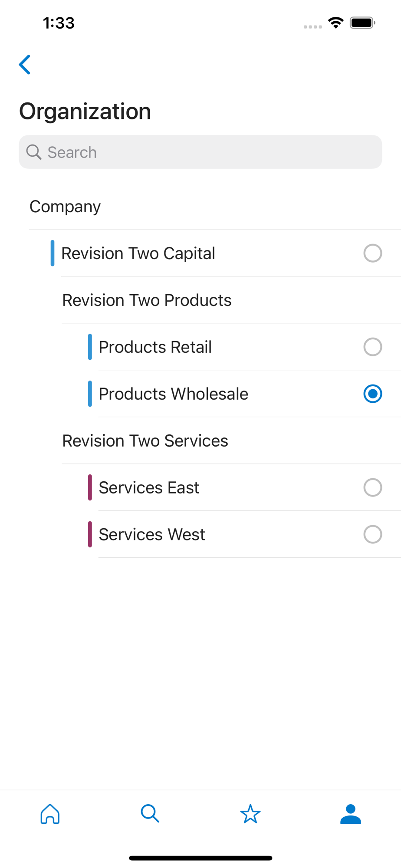The width and height of the screenshot is (401, 868).
Task: Click the Products Retail label
Action: (155, 347)
